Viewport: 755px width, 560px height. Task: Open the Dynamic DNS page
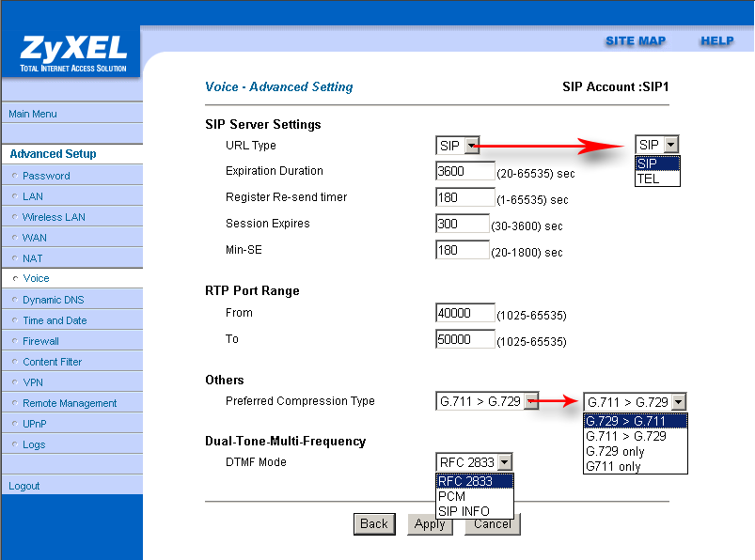click(x=54, y=300)
